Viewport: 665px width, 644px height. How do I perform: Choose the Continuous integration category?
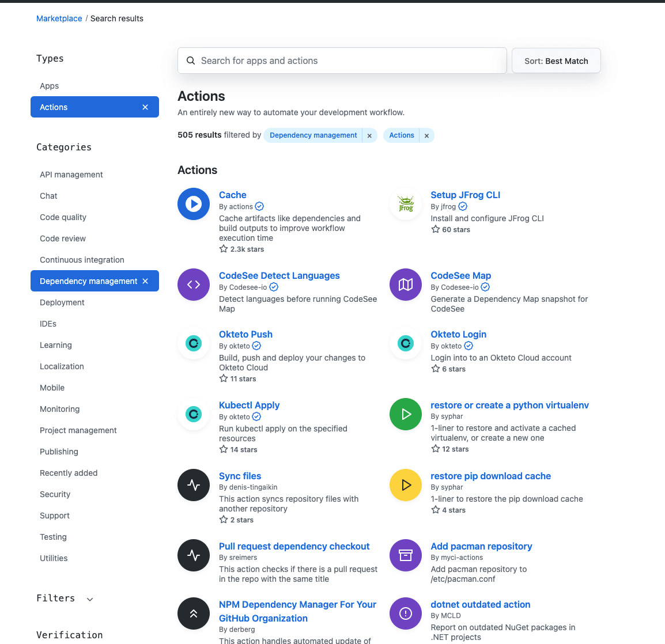82,260
